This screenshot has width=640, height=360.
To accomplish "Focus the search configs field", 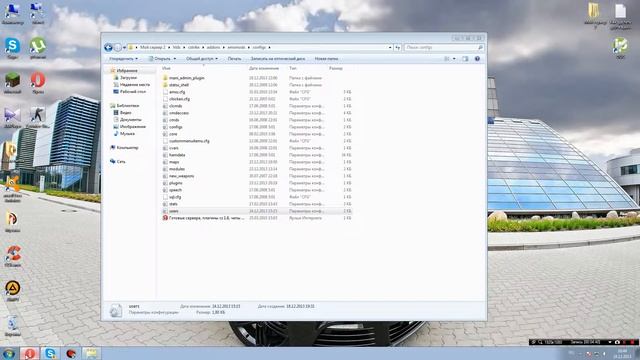I will [x=444, y=48].
